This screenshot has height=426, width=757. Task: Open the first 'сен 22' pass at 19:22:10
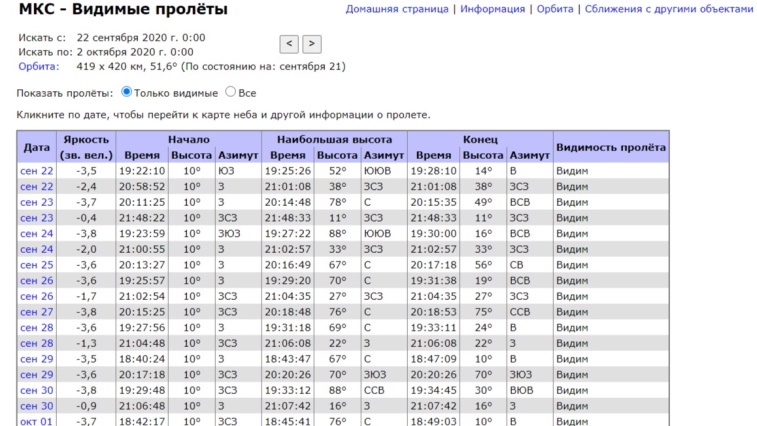coord(37,171)
